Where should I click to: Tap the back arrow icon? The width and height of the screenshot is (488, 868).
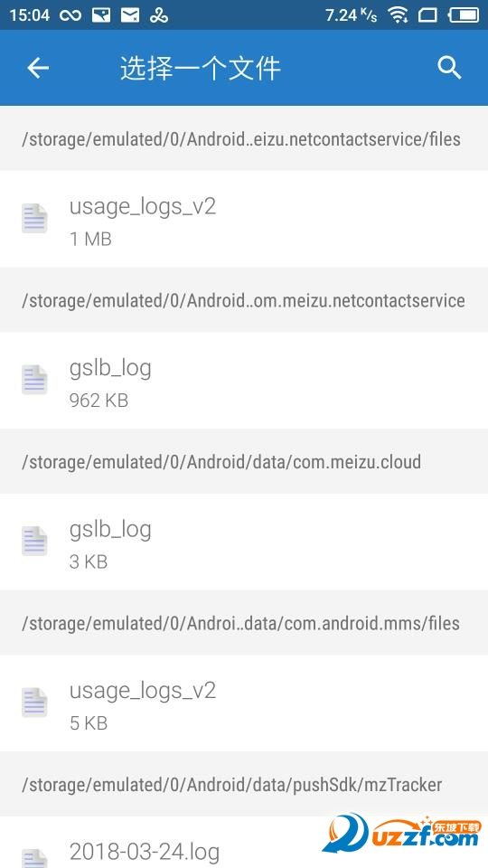coord(38,69)
